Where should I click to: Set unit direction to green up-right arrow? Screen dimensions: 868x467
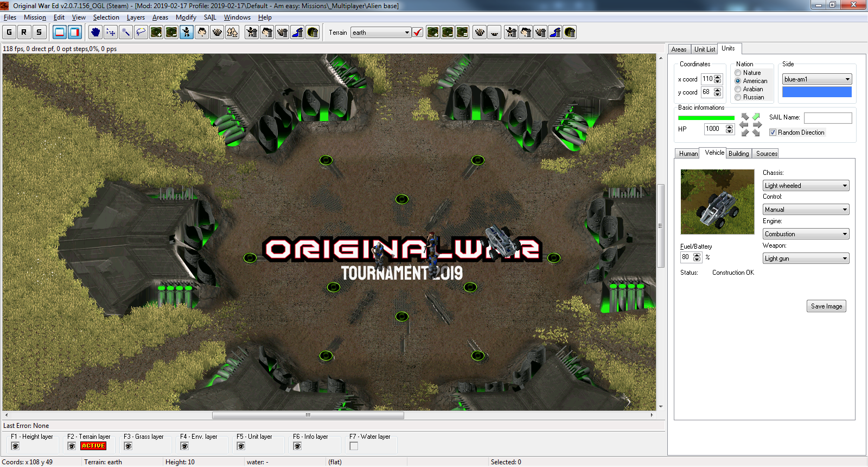click(x=756, y=117)
